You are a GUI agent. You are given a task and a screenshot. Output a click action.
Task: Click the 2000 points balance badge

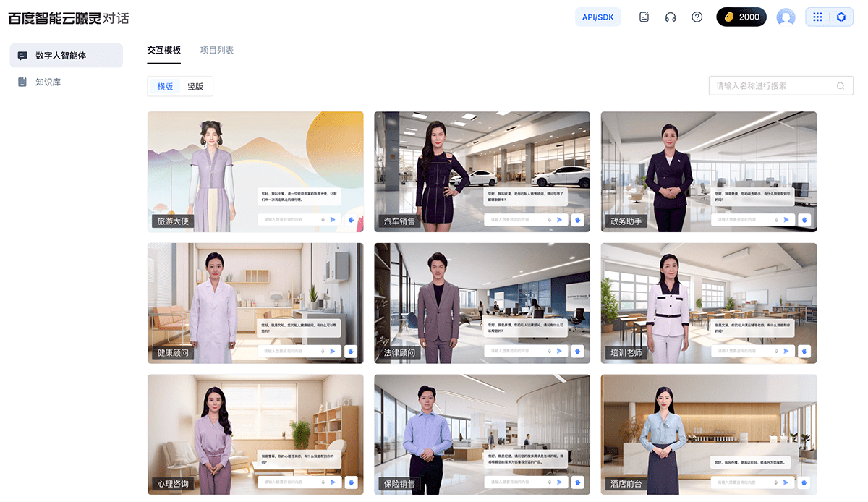[741, 17]
